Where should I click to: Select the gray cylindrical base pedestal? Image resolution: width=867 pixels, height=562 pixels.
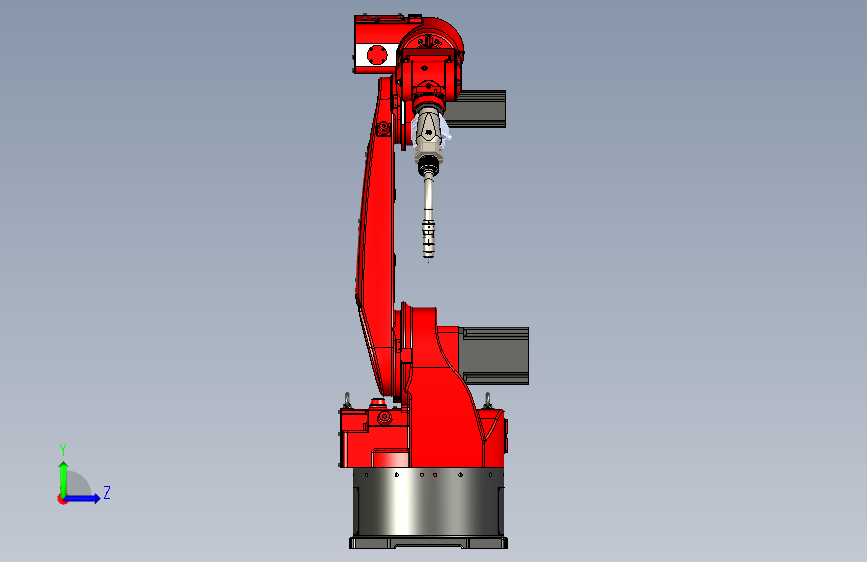[429, 502]
